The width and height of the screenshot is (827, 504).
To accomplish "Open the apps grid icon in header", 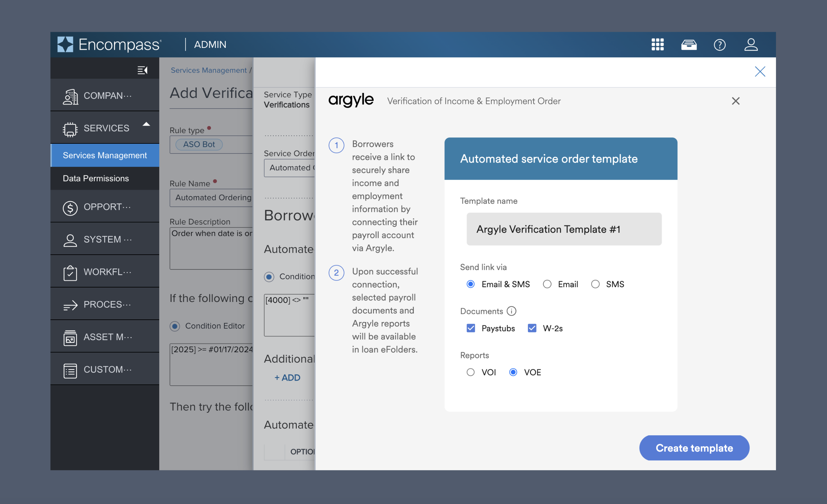I will [657, 44].
